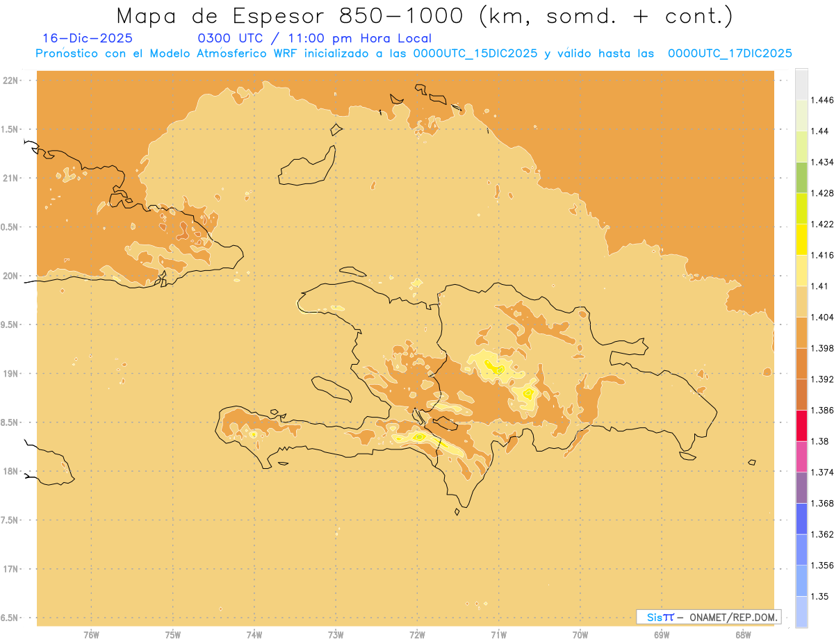Click the initialization text "0000UTC_15DIC2025"

pos(475,53)
